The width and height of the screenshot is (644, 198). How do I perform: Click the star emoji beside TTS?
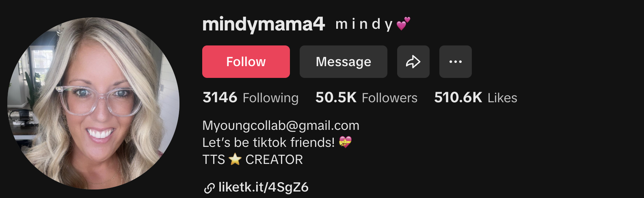(x=235, y=159)
